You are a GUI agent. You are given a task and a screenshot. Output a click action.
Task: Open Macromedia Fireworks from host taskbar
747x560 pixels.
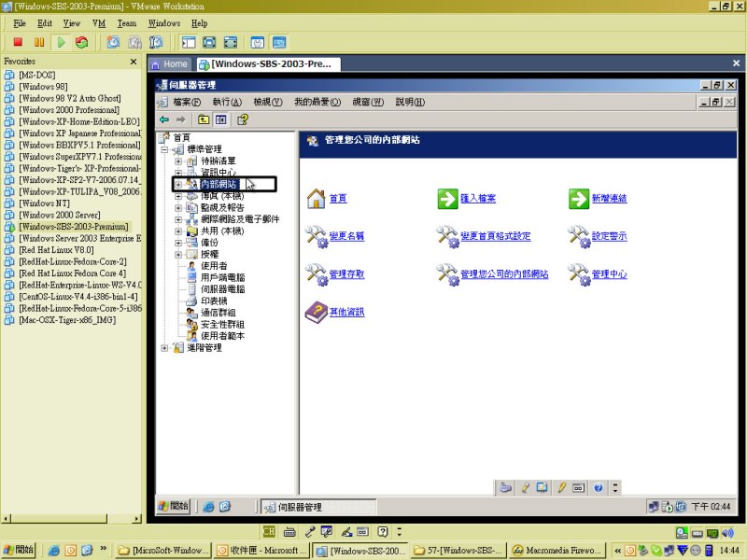point(557,551)
